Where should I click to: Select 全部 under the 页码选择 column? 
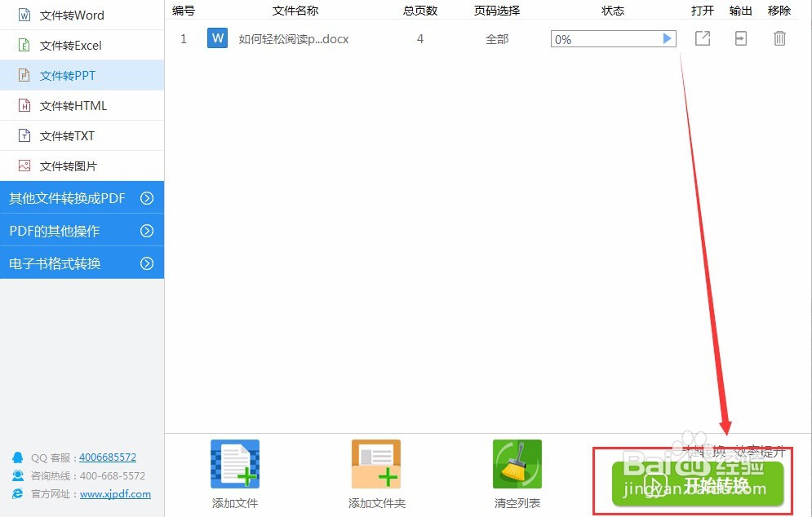(x=497, y=38)
